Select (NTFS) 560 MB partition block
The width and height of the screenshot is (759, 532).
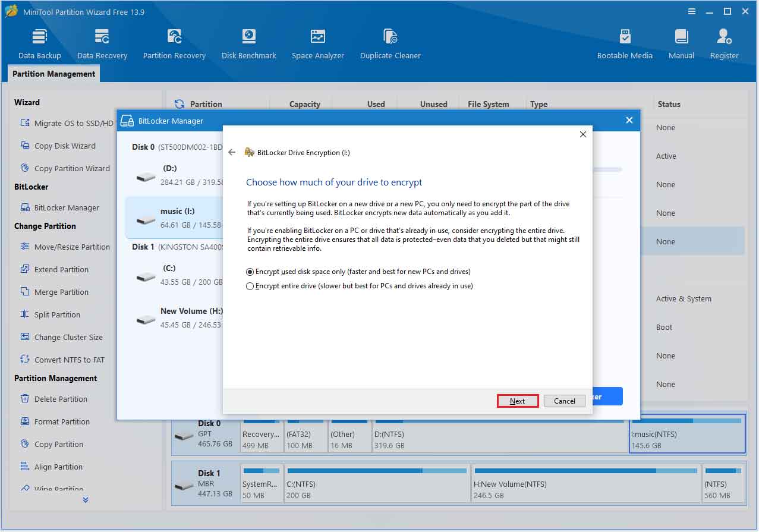tap(723, 484)
